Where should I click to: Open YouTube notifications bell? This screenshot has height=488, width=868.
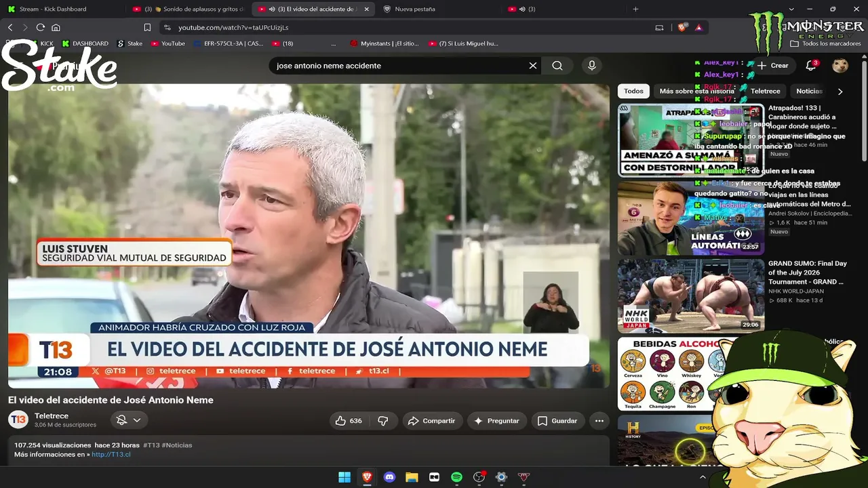click(x=811, y=66)
